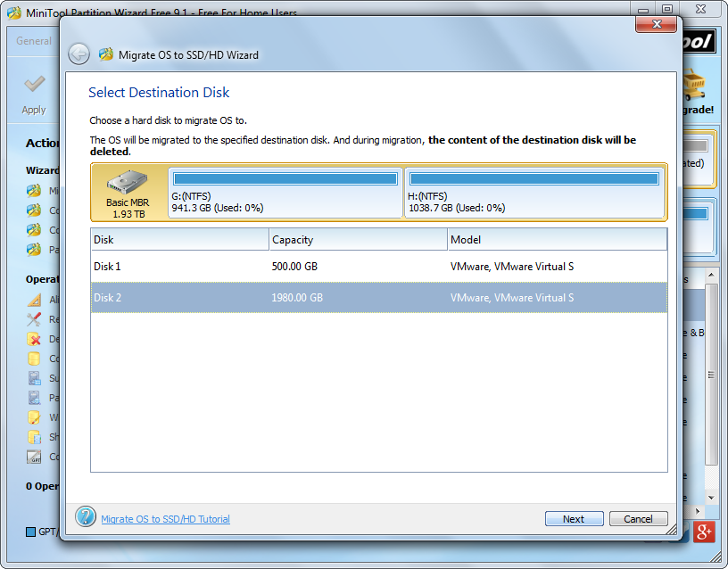Image resolution: width=728 pixels, height=569 pixels.
Task: Minimize the MiniTool main window
Action: pyautogui.click(x=643, y=9)
